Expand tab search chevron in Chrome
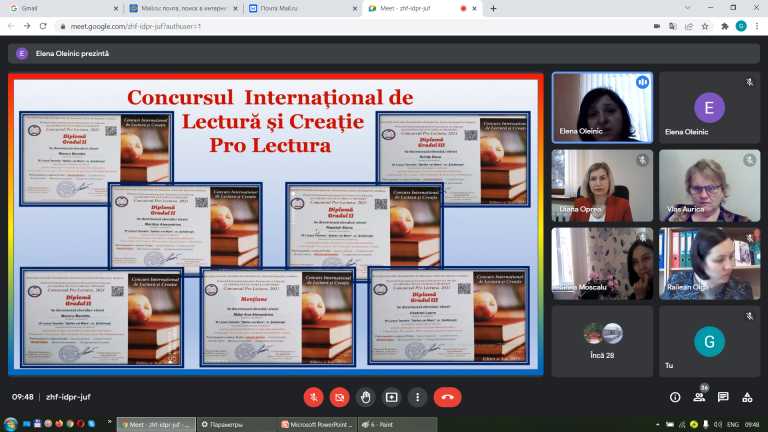 (x=688, y=8)
